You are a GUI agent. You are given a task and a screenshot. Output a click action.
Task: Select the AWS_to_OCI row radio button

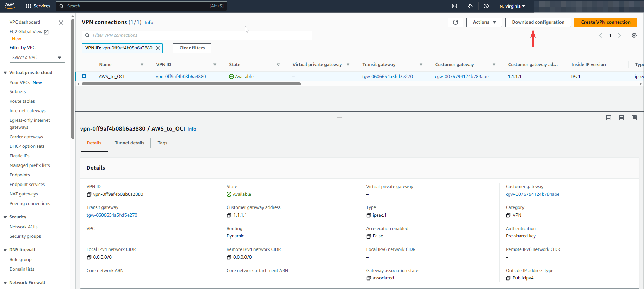click(x=84, y=76)
